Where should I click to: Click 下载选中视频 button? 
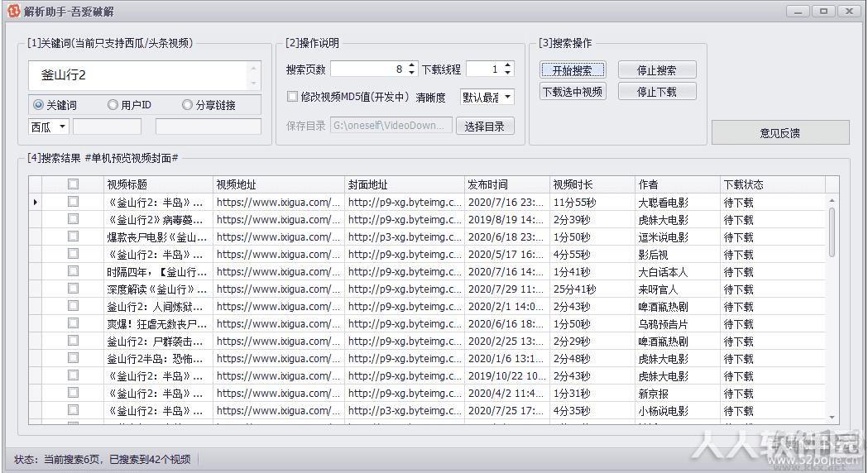tap(573, 92)
